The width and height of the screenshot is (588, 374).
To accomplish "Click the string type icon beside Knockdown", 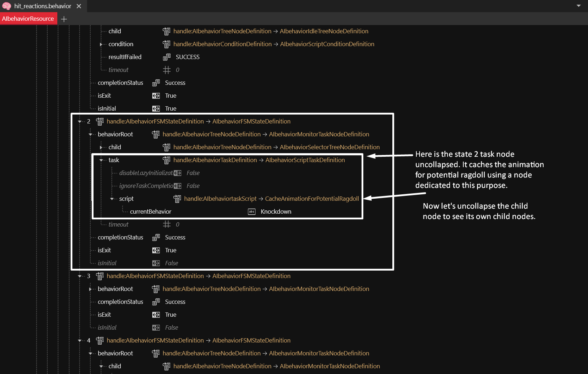I will [252, 212].
